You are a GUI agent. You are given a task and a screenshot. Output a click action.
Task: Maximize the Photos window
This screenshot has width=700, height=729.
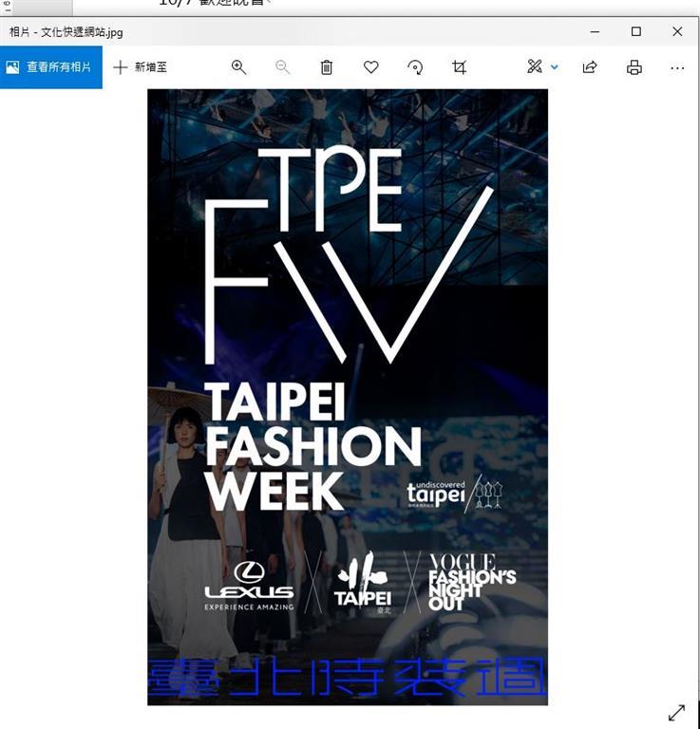pos(635,31)
